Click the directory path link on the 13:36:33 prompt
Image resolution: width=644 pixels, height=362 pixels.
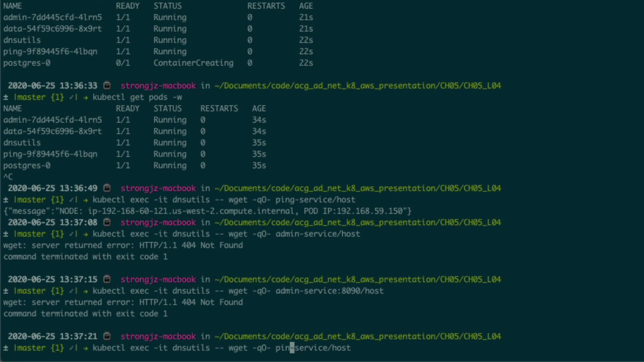358,86
